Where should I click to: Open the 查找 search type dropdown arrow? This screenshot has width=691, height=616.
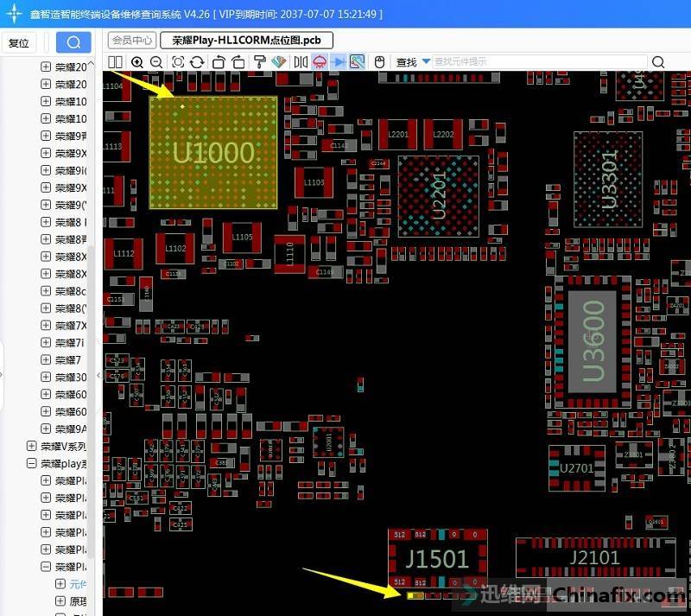point(426,62)
